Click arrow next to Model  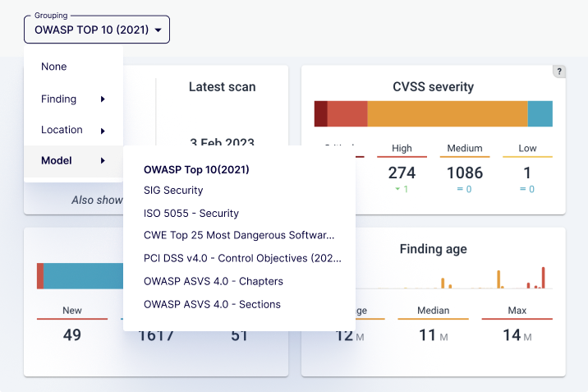(x=103, y=160)
